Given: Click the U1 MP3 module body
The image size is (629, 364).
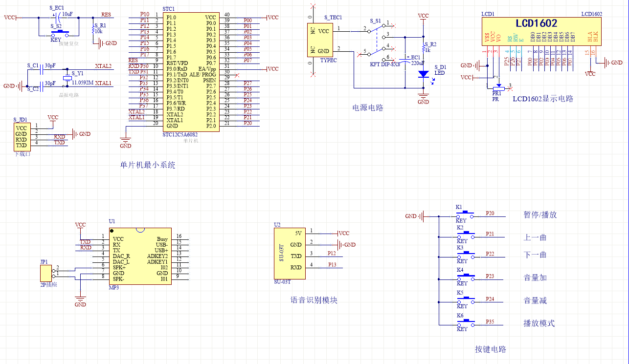Looking at the screenshot, I should (141, 256).
